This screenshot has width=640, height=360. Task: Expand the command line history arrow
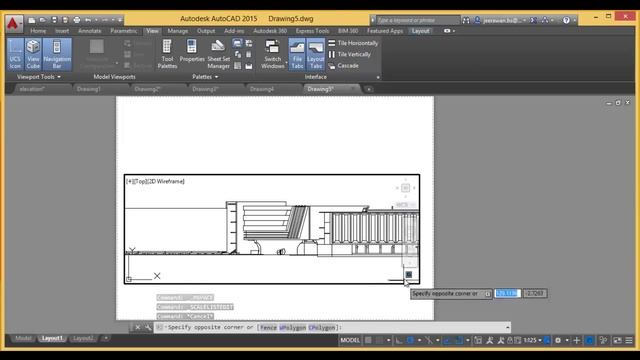click(507, 327)
